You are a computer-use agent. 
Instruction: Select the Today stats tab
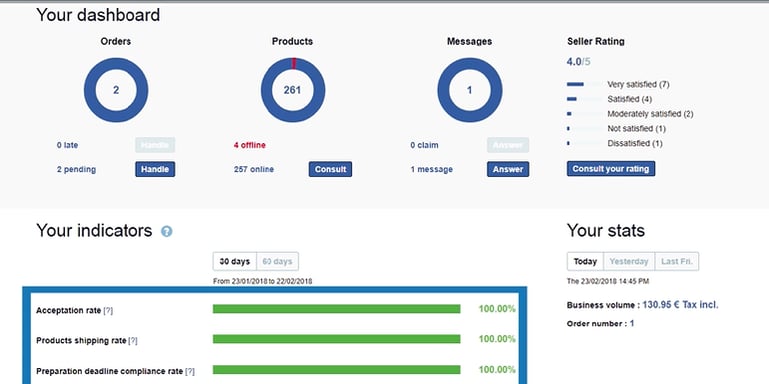click(585, 261)
